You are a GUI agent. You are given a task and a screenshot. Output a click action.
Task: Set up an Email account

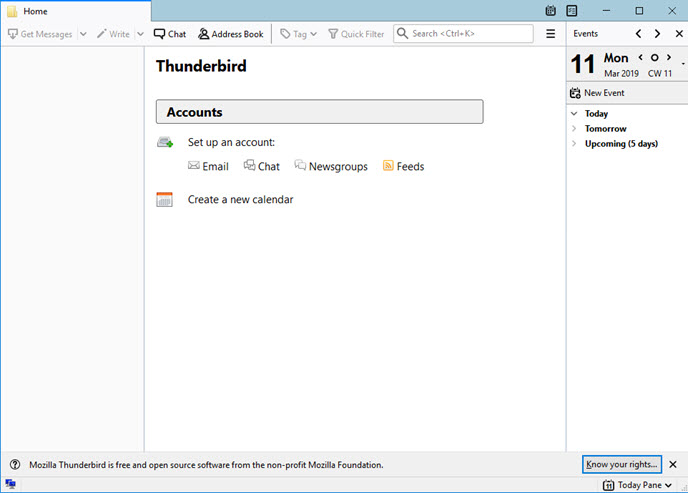click(208, 166)
